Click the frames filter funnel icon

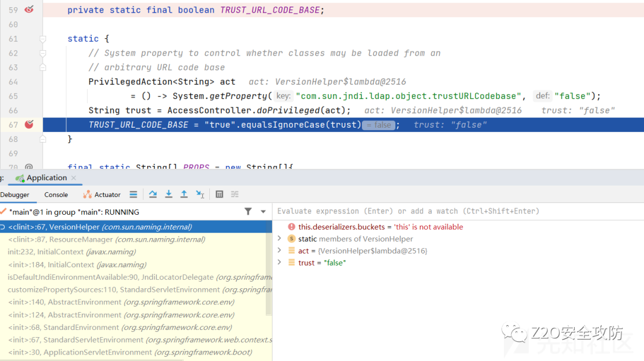[x=248, y=211]
